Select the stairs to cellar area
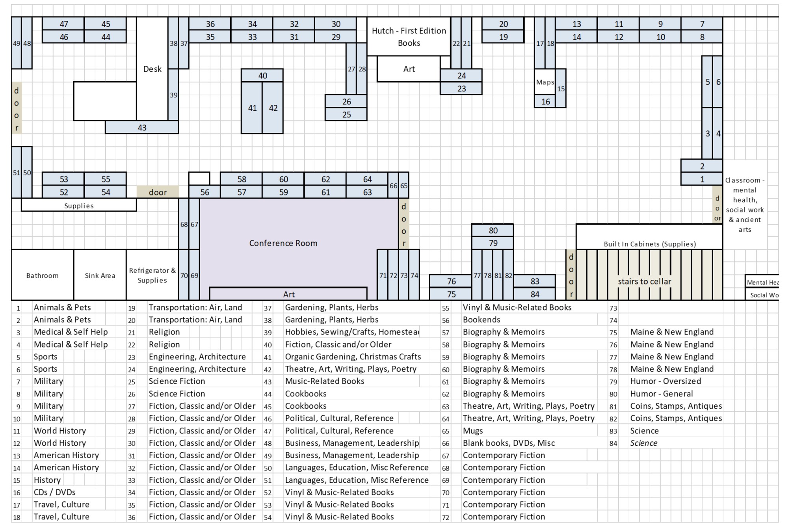 tap(644, 281)
